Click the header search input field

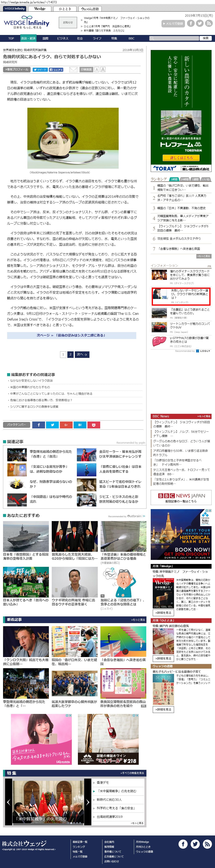(x=177, y=38)
